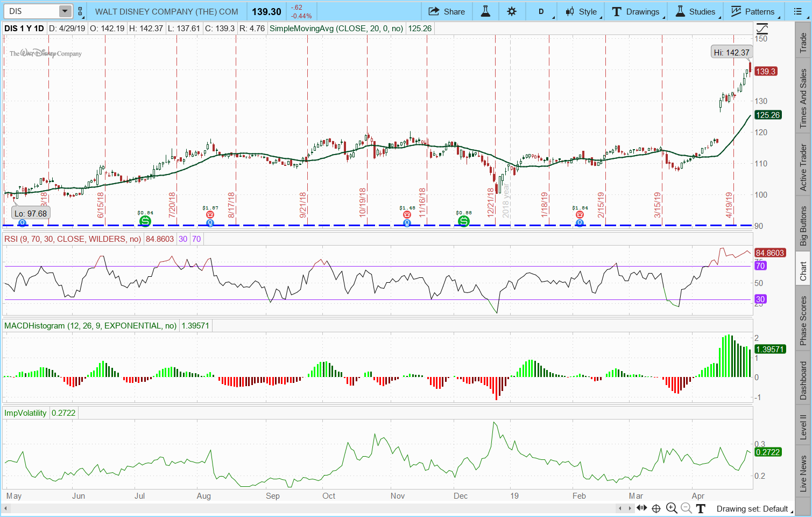Viewport: 812px width, 517px height.
Task: Switch to the Trade sidebar tab
Action: pos(803,43)
